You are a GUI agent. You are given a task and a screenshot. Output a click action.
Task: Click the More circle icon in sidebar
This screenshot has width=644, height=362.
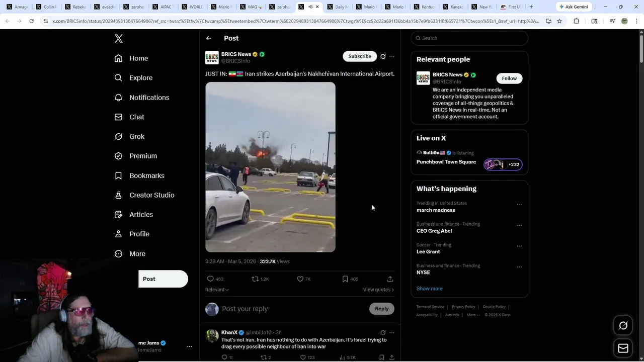tap(118, 254)
